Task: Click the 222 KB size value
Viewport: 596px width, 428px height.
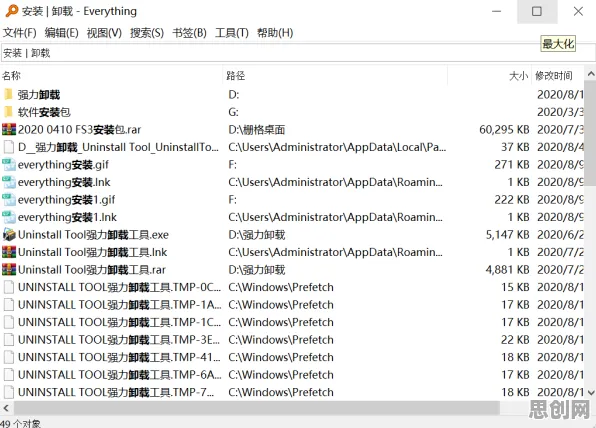Action: (512, 200)
